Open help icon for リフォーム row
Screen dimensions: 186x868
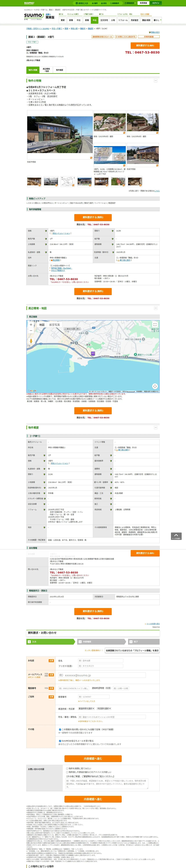(x=44, y=510)
